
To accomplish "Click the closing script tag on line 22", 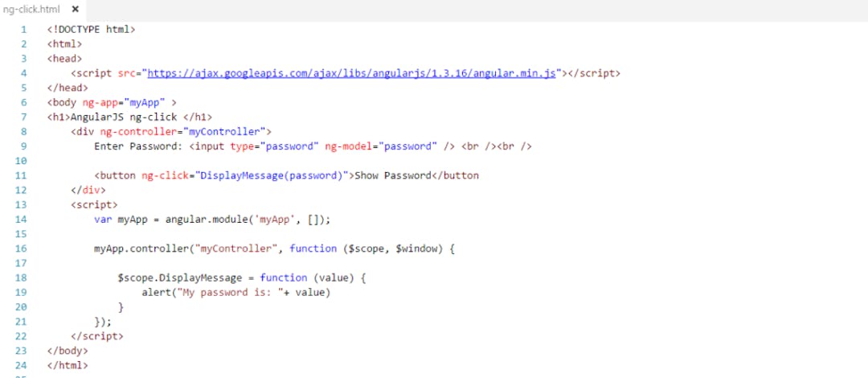I will 97,335.
